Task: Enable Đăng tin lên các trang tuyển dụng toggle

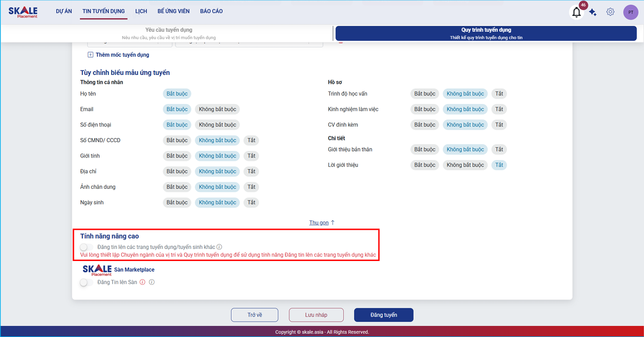Action: coord(85,247)
